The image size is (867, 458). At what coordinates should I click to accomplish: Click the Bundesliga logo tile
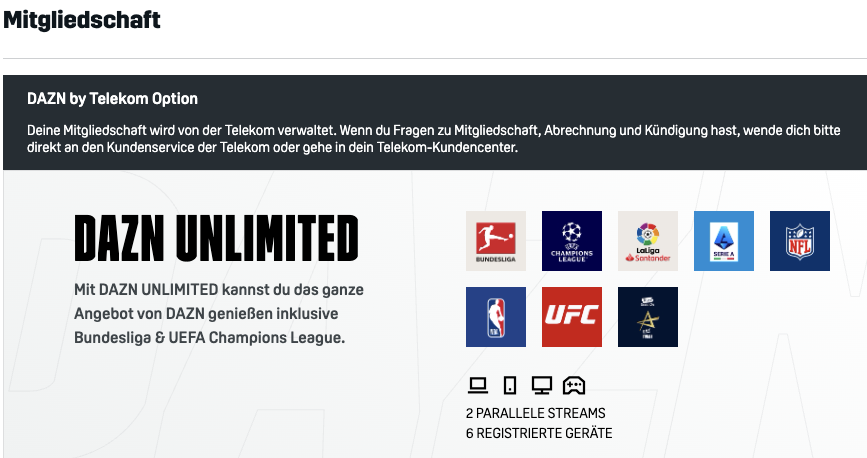tap(495, 241)
